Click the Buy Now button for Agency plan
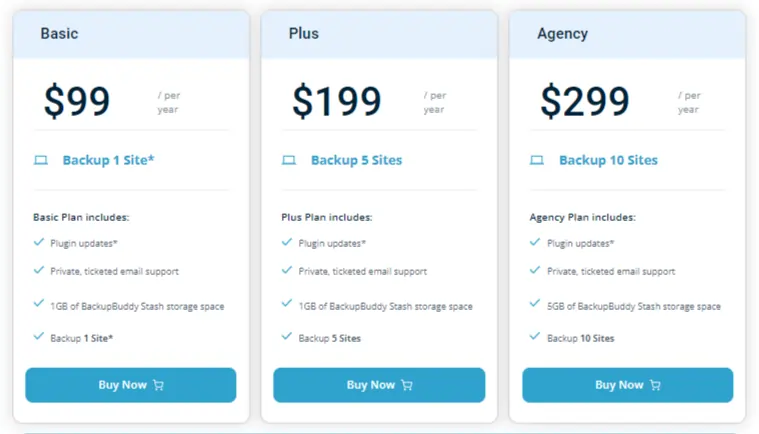 pos(627,385)
